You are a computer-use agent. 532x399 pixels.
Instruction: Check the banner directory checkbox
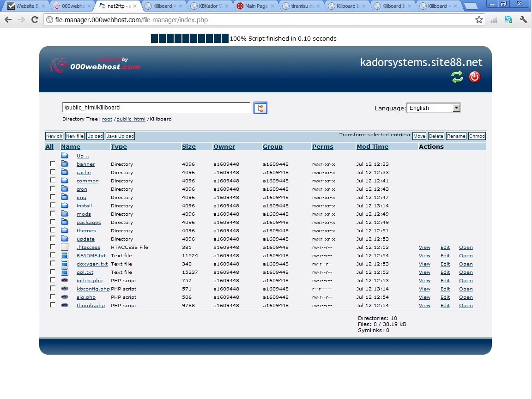point(53,163)
